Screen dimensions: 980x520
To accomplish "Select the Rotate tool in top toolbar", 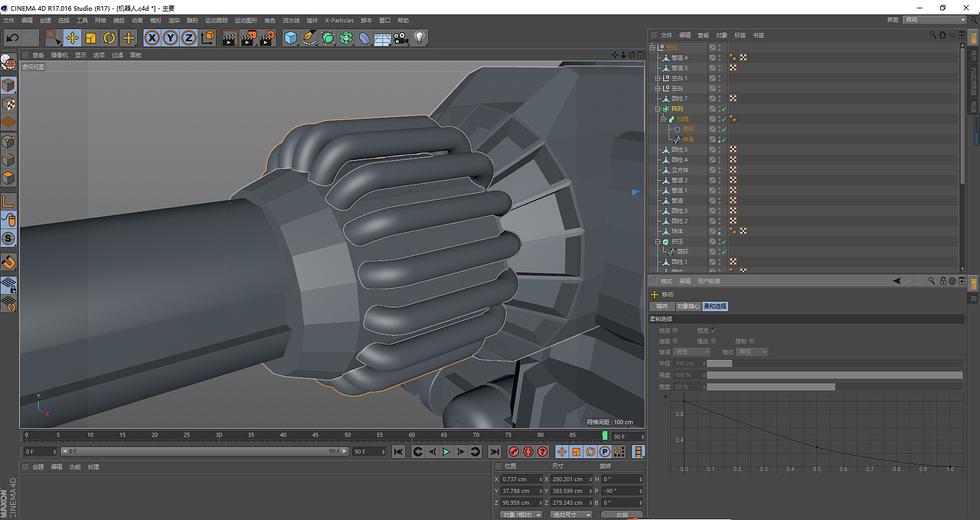I will coord(109,38).
